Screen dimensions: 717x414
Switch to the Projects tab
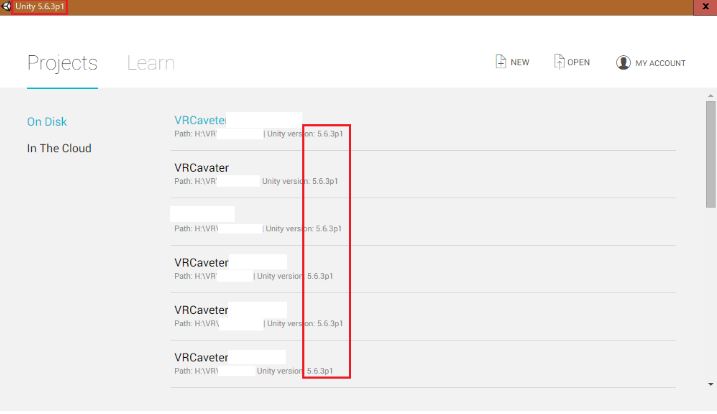tap(62, 63)
